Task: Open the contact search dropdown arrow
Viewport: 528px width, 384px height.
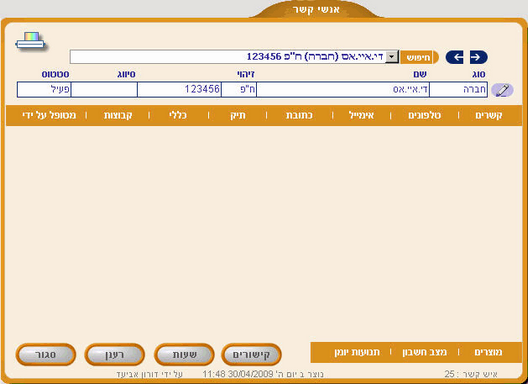Action: (392, 57)
